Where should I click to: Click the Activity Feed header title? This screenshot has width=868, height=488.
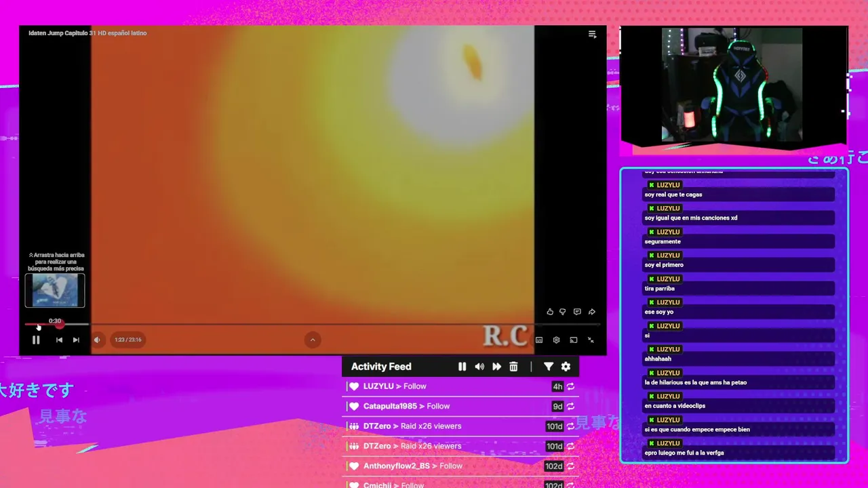[x=381, y=367]
